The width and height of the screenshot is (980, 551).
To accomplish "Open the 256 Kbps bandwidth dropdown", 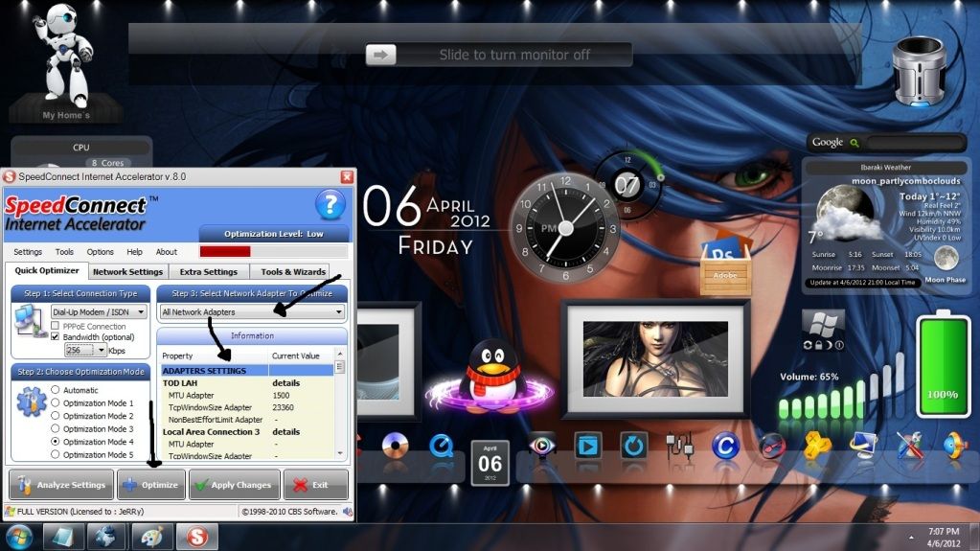I will point(85,350).
